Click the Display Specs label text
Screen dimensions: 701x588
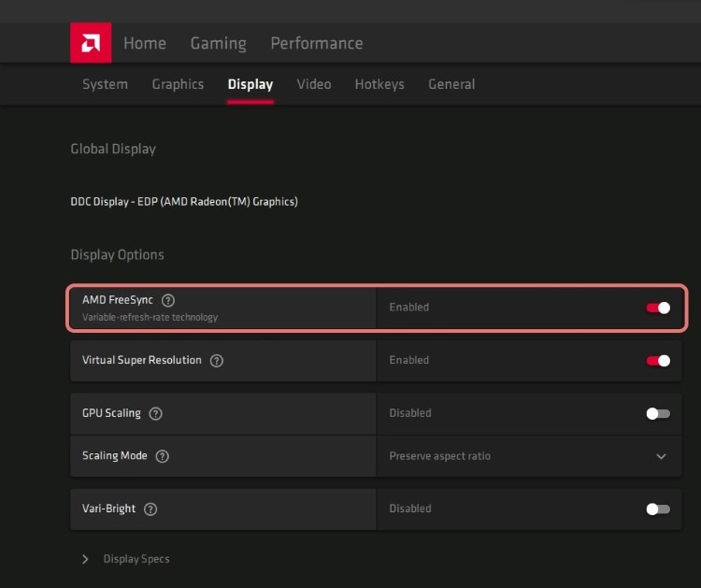click(136, 559)
